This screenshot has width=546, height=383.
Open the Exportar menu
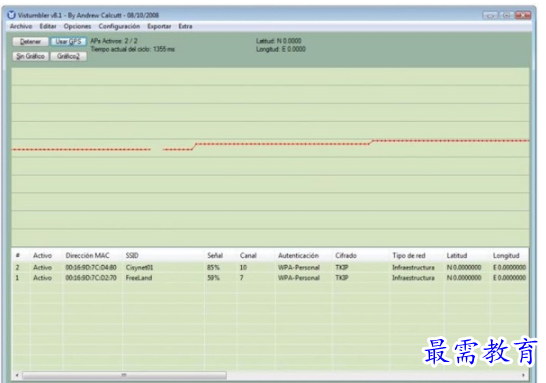coord(159,26)
